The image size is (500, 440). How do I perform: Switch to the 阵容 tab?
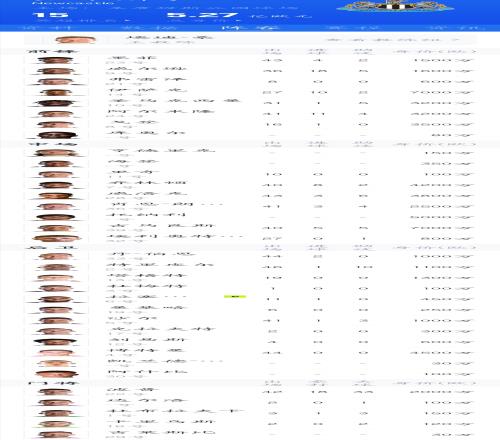(250, 28)
